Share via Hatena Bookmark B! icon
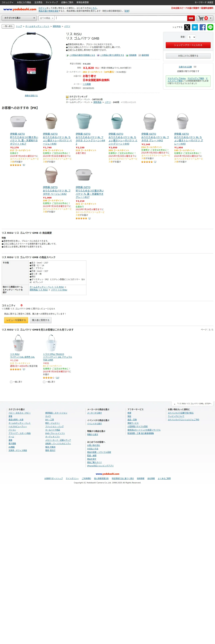Viewport: 215px width, 644px height. (195, 27)
